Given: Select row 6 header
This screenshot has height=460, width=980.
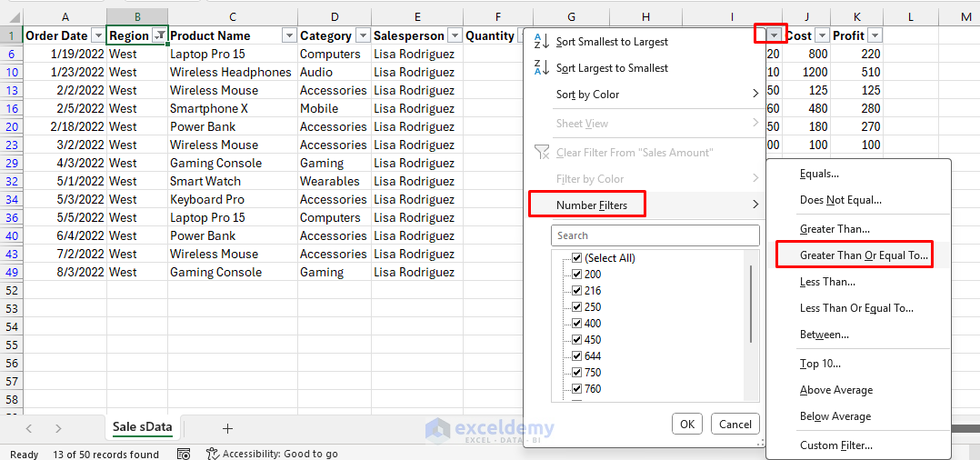Looking at the screenshot, I should [11, 54].
